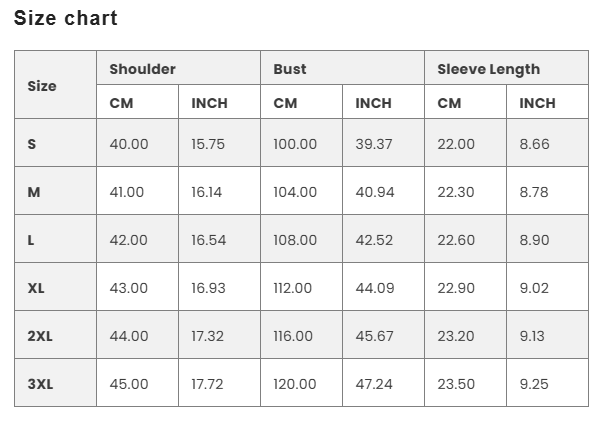The width and height of the screenshot is (602, 422).
Task: Click the 120.00 bust cell
Action: (x=295, y=384)
